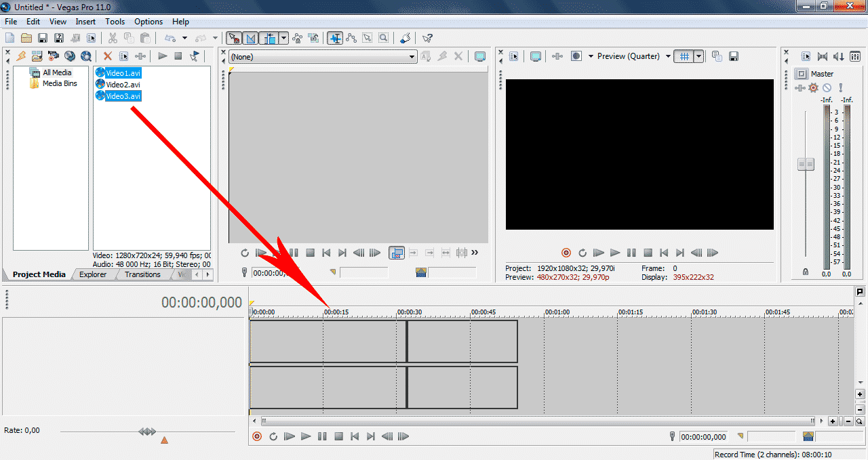Select the Zoom Edit tool

coord(384,38)
